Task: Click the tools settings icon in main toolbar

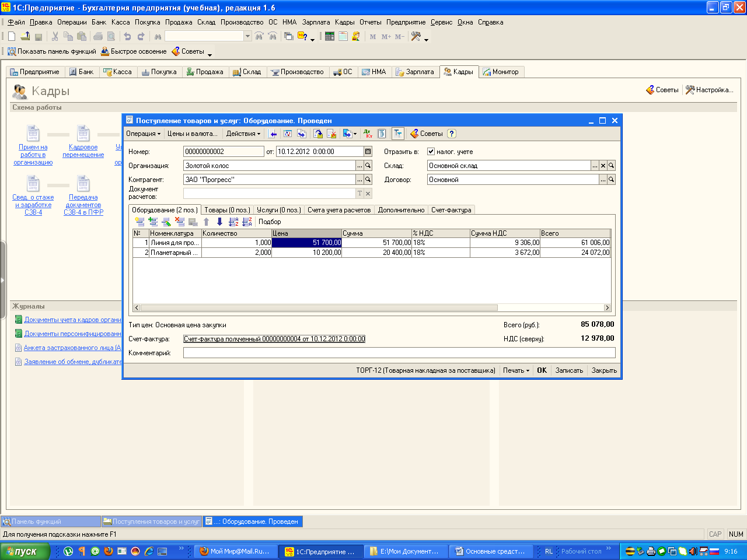Action: (416, 36)
